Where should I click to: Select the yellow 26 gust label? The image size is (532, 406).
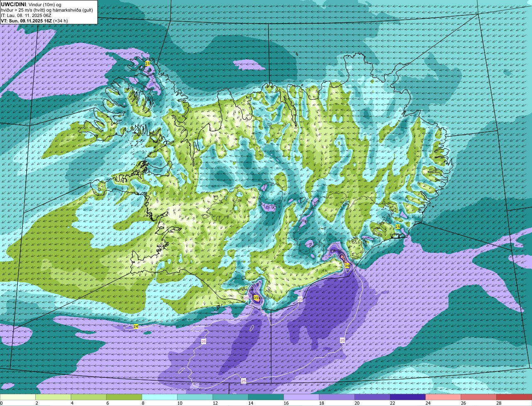click(135, 326)
